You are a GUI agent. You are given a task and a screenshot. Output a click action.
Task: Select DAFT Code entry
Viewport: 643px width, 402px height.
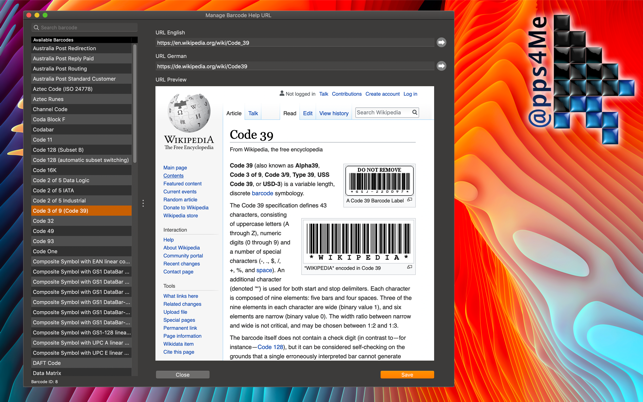82,363
